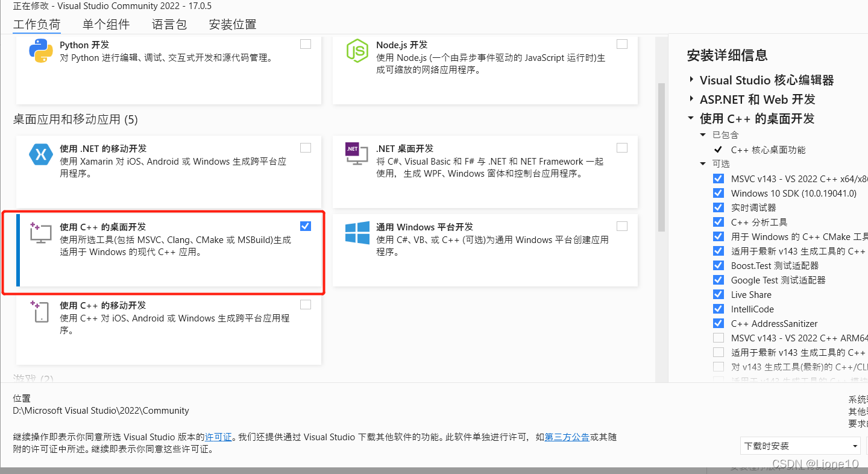Uncheck the Live Share component
Screen dimensions: 868x474
point(719,294)
